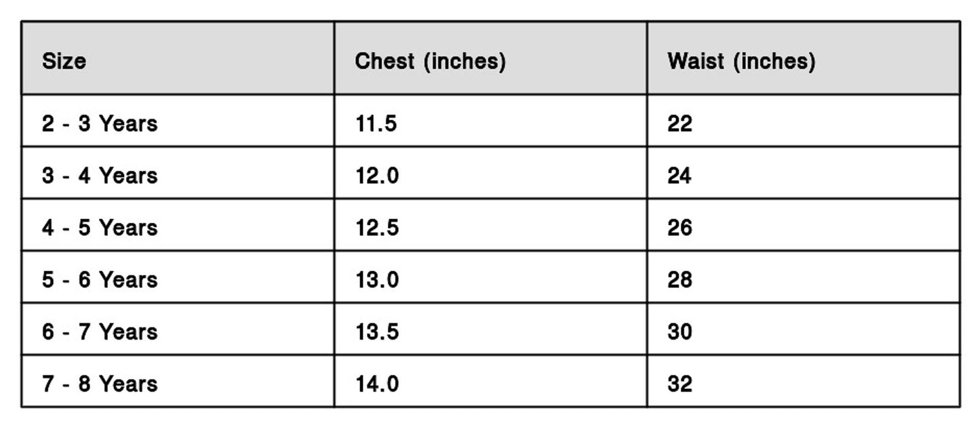Select the chest value 12.5
The height and width of the screenshot is (427, 980).
click(377, 228)
